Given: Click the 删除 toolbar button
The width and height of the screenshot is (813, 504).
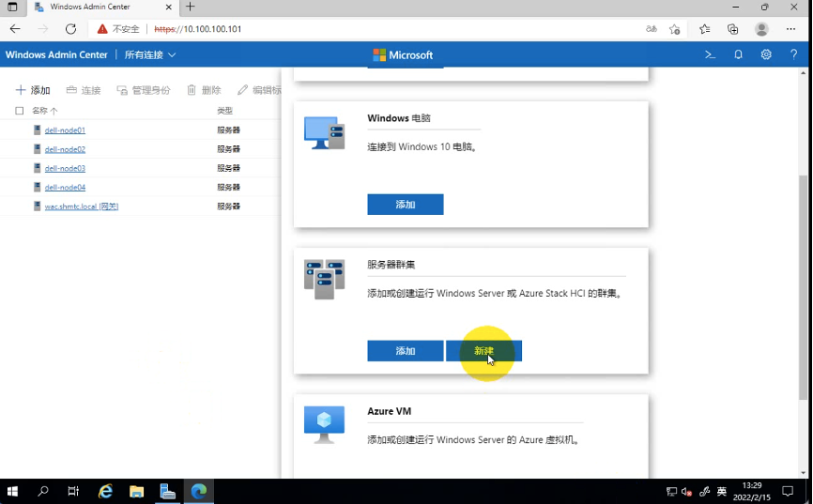Looking at the screenshot, I should coord(204,90).
